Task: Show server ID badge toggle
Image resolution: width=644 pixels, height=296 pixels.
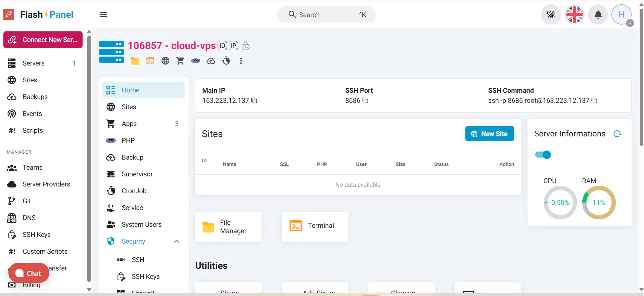Action: tap(222, 46)
